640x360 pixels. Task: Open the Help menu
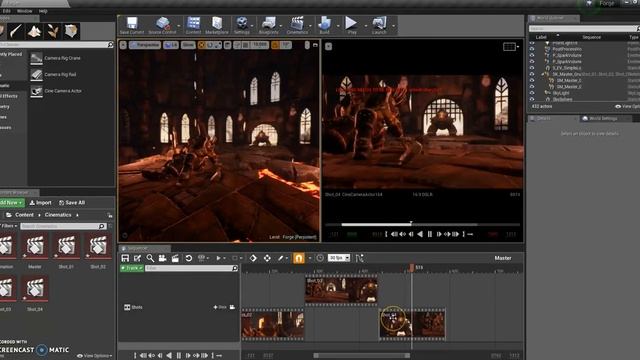[43, 11]
